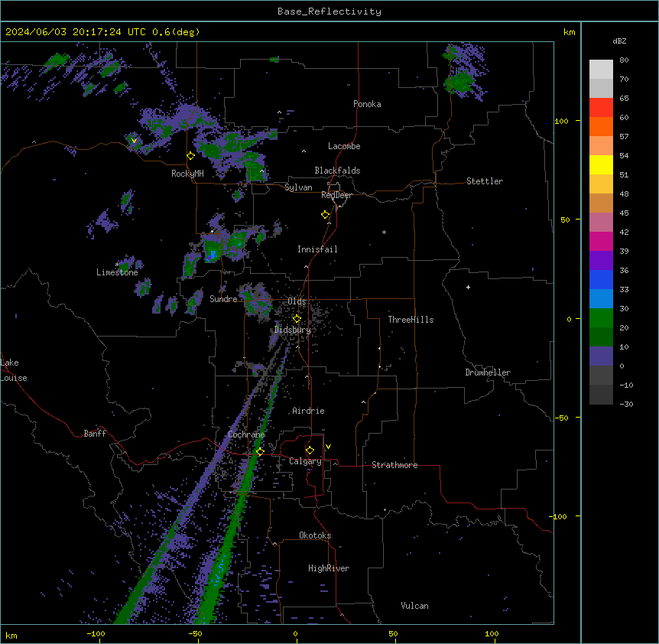Screen dimensions: 659x644
Task: Click the yellow station marker near RockyMH
Action: (190, 156)
